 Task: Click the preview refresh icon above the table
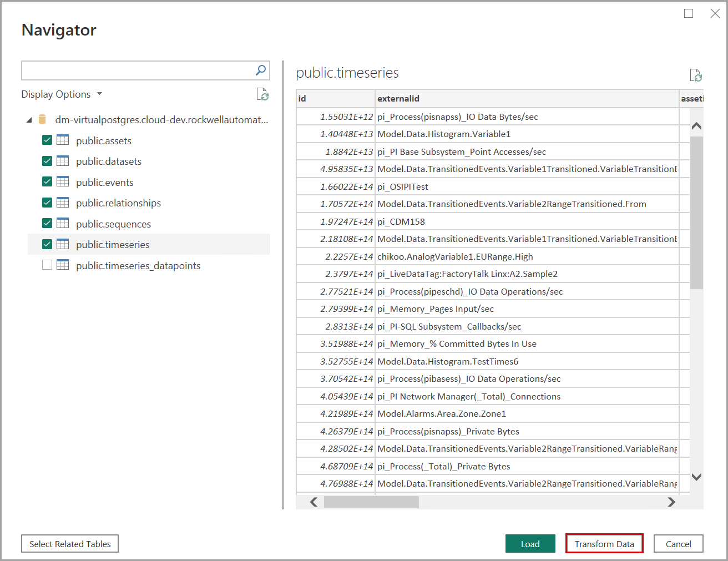tap(695, 75)
